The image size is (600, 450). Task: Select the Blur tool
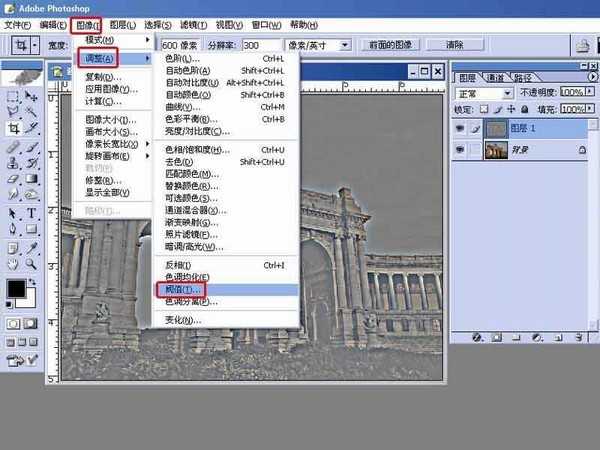pyautogui.click(x=13, y=194)
